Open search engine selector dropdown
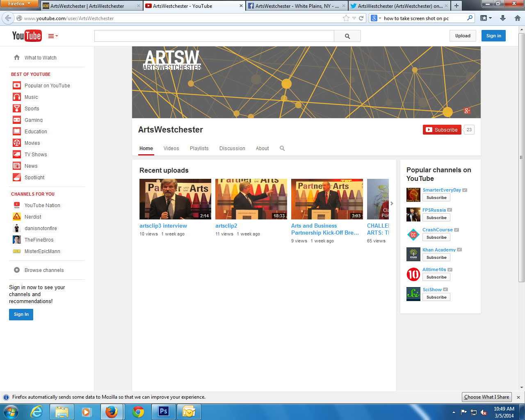This screenshot has height=420, width=525. (x=376, y=18)
